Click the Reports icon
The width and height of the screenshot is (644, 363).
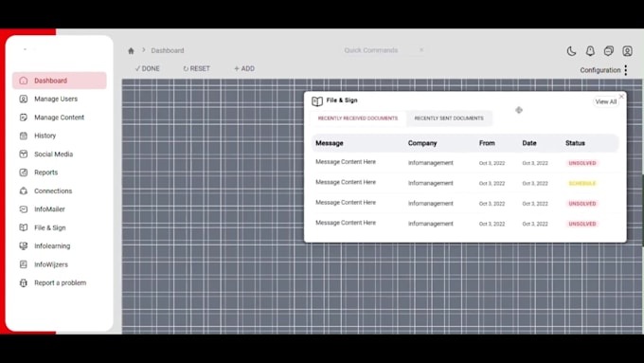click(24, 172)
